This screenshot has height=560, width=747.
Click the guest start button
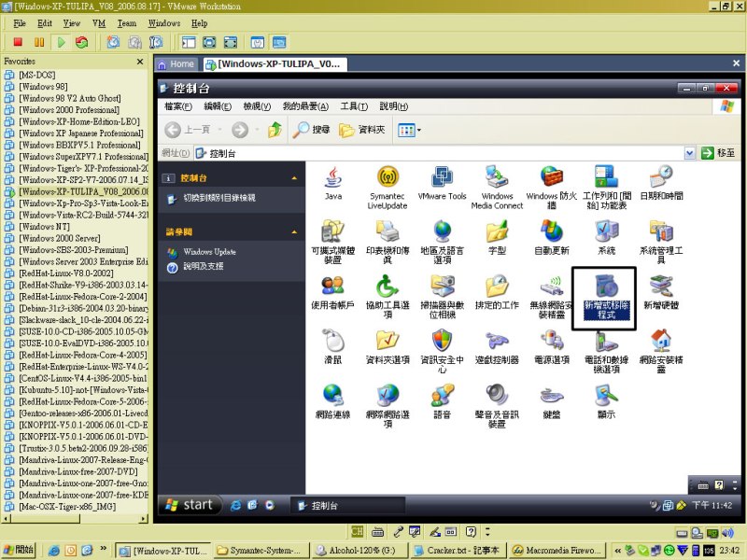[190, 505]
